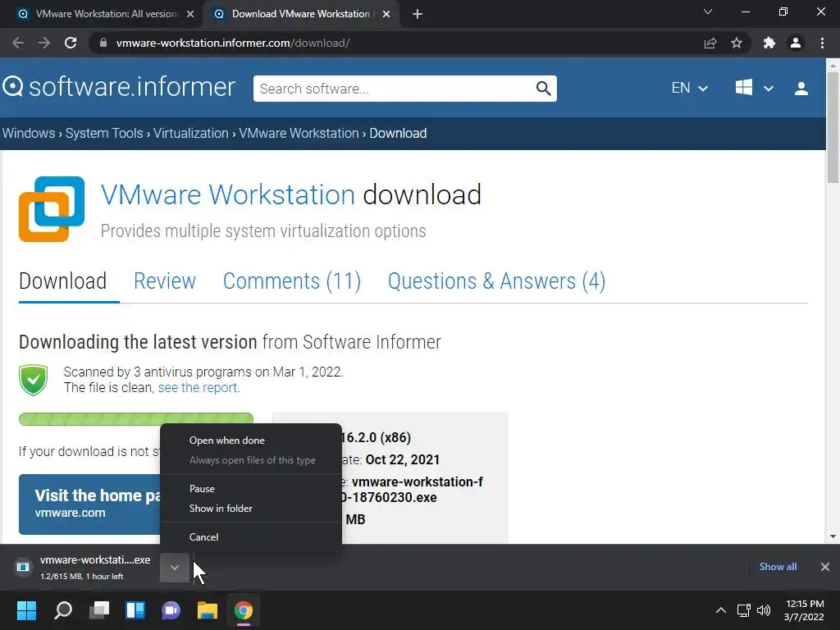Click the green download progress bar
Screen dimensions: 840x630
tap(136, 419)
